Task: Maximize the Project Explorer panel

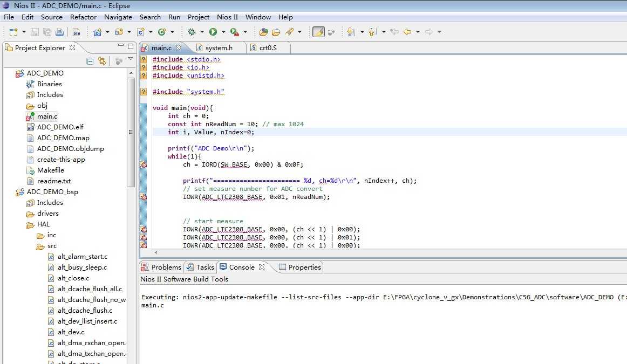Action: tap(131, 46)
